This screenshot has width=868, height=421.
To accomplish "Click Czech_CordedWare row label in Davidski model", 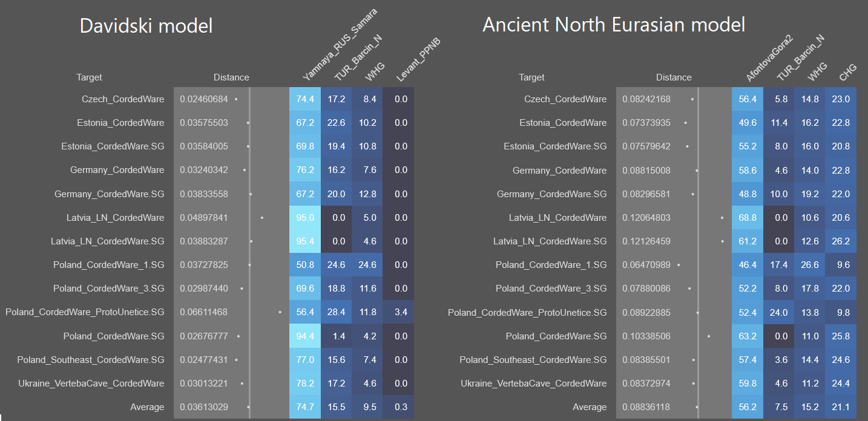I will pyautogui.click(x=123, y=99).
